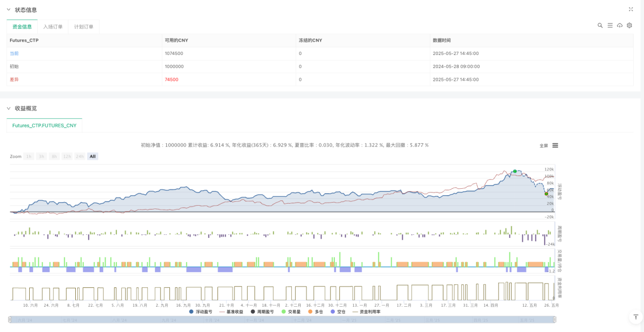Click the back-to-top arrow button

click(x=635, y=317)
